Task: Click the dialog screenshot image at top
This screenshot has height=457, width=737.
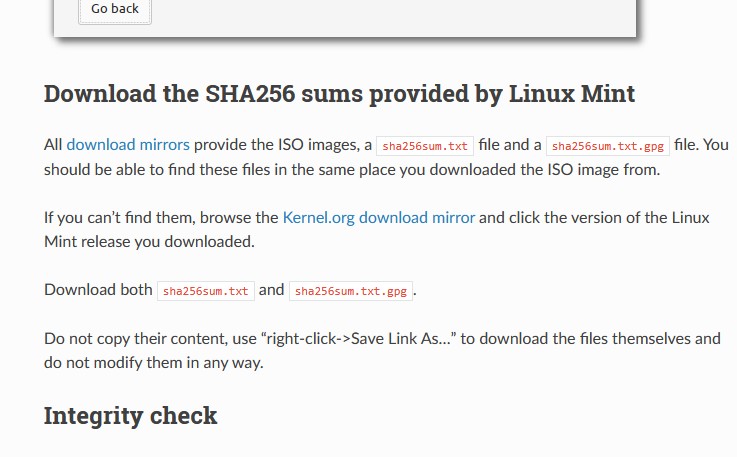Action: click(345, 18)
